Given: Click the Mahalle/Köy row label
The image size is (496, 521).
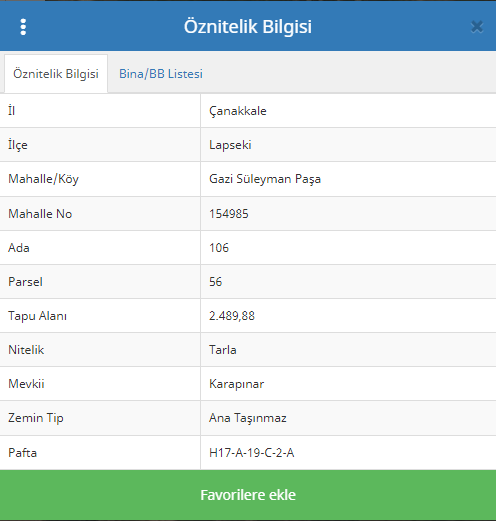Looking at the screenshot, I should click(x=43, y=179).
